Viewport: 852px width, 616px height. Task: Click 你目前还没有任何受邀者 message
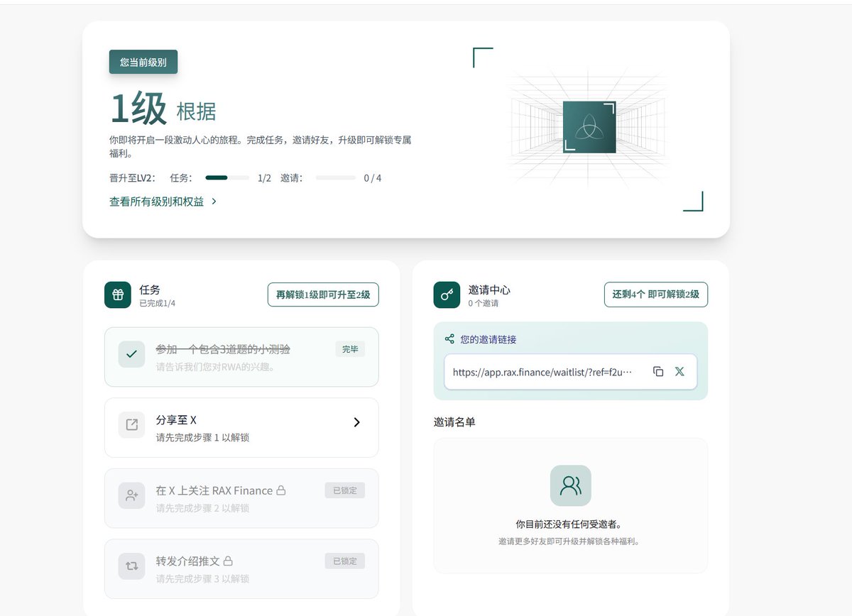(570, 524)
